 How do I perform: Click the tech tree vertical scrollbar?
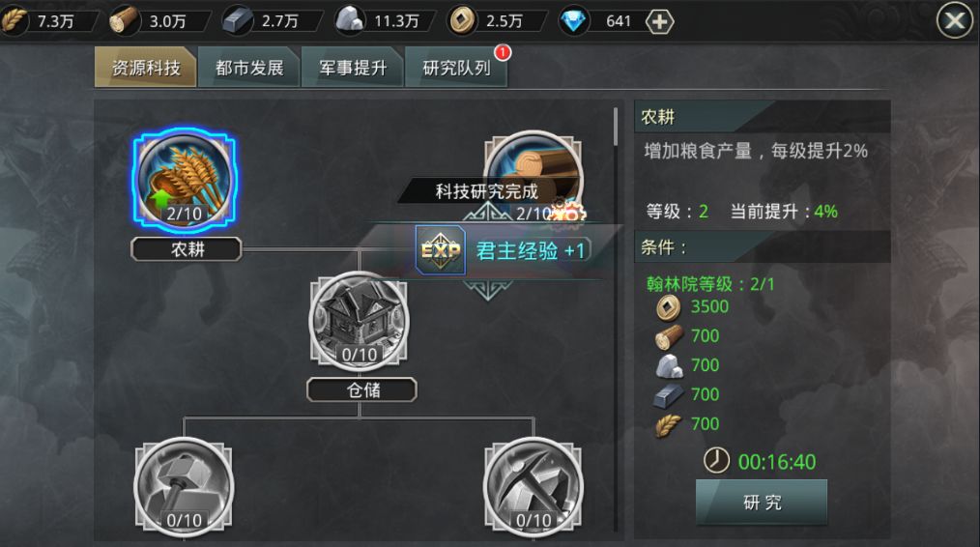(x=616, y=127)
